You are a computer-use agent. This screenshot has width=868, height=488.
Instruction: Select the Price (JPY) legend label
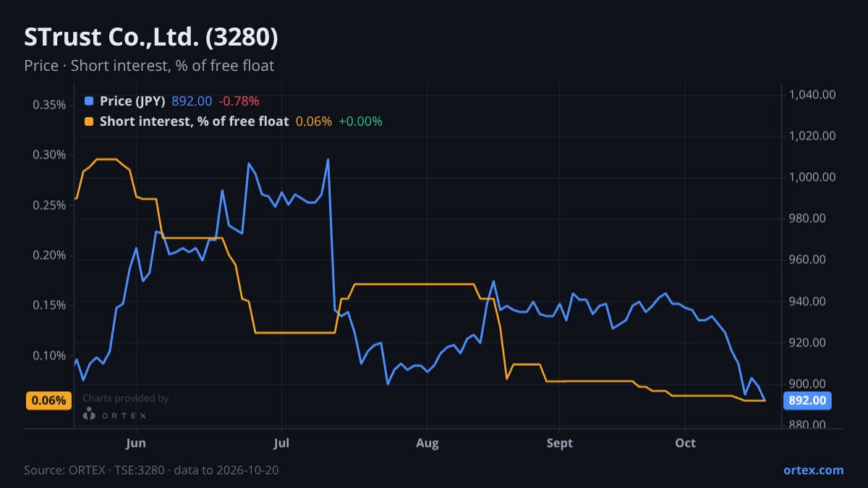133,101
